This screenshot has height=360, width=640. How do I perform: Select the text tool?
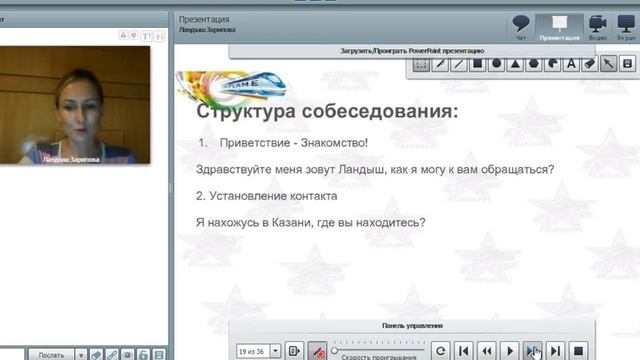tap(571, 64)
